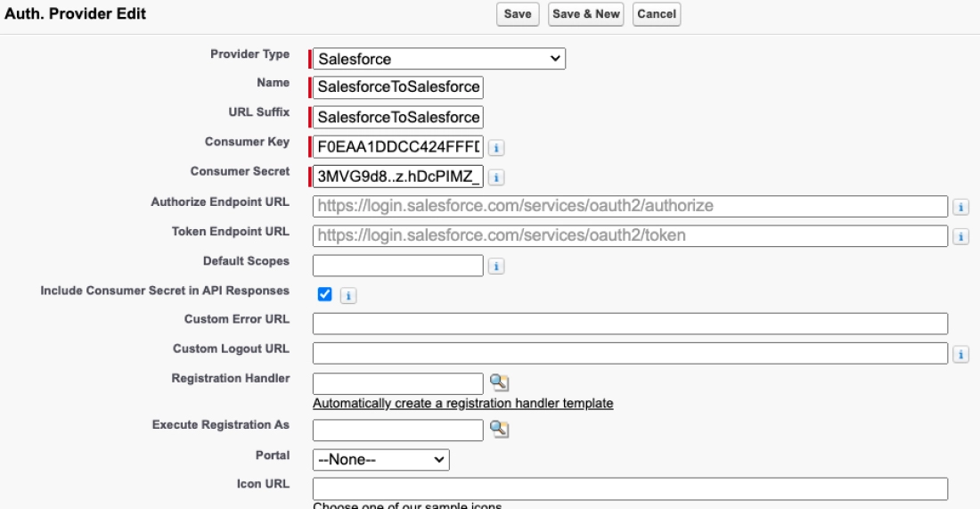Click the Name input field

pos(397,87)
